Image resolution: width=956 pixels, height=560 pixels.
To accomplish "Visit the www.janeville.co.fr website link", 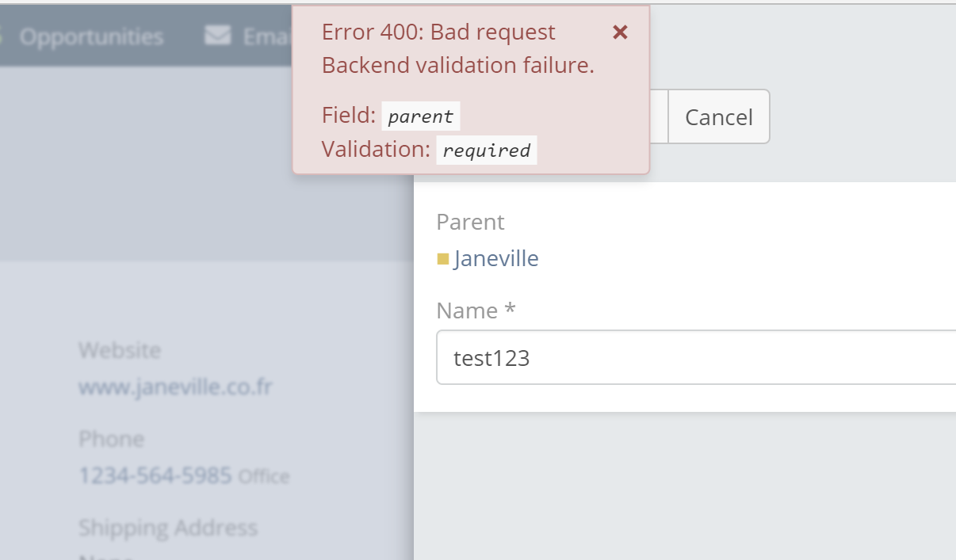I will (174, 387).
